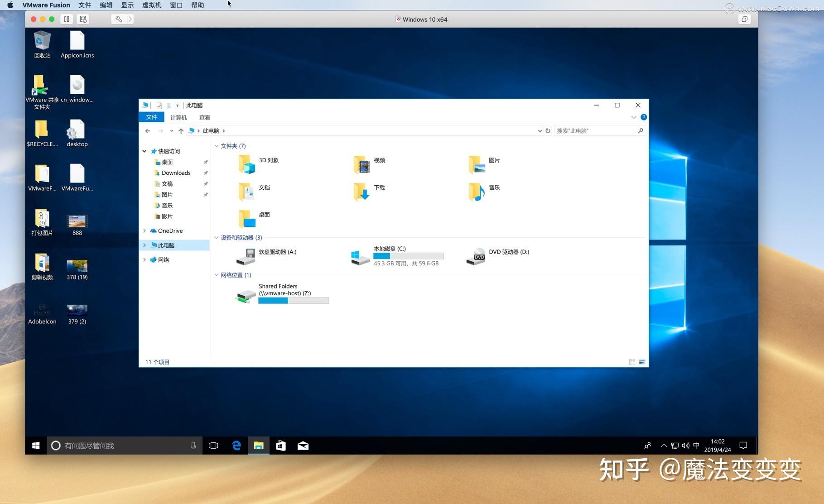Image resolution: width=824 pixels, height=504 pixels.
Task: Collapse the 文件夹 (7) group
Action: coord(217,146)
